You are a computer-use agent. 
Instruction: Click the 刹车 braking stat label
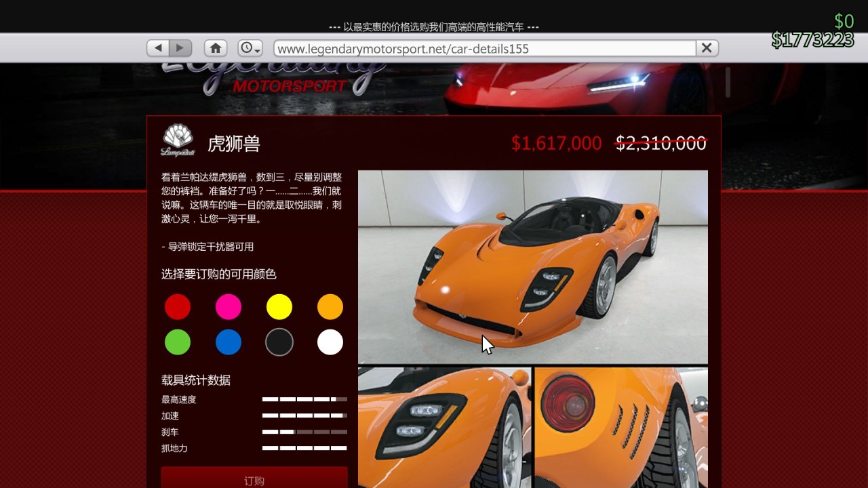click(x=170, y=432)
